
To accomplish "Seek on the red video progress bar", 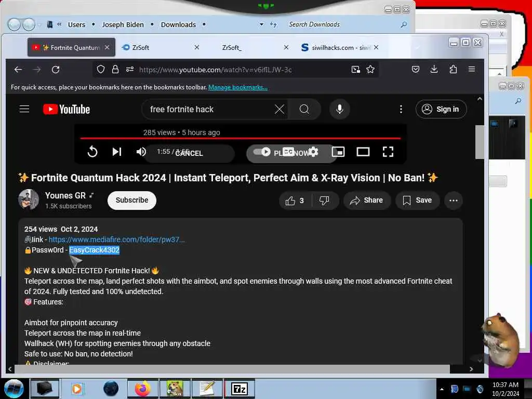I will [240, 138].
